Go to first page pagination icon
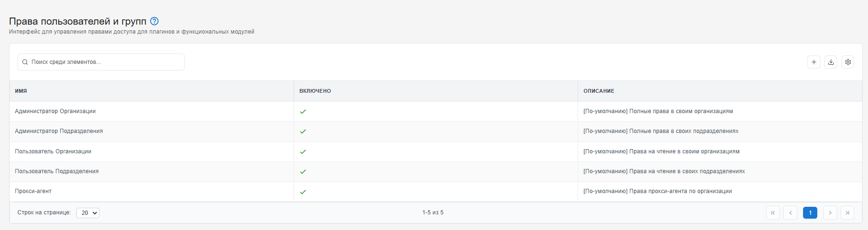 pos(773,213)
